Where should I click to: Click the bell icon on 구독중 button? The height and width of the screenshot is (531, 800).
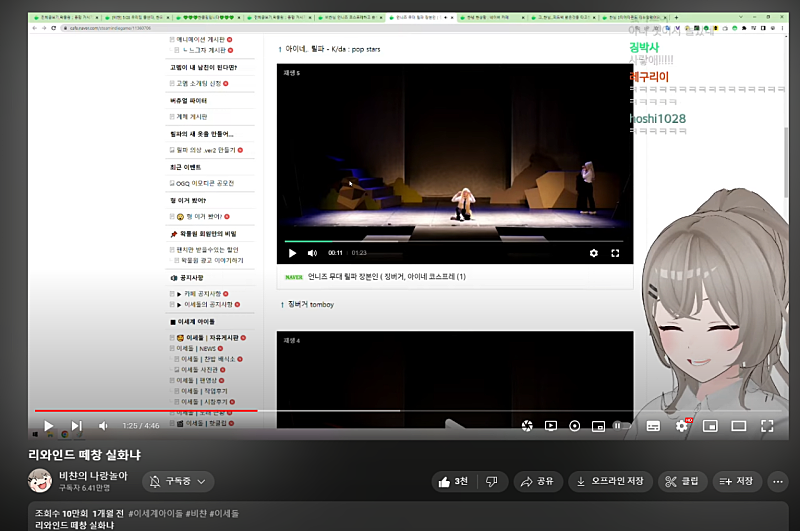(155, 481)
